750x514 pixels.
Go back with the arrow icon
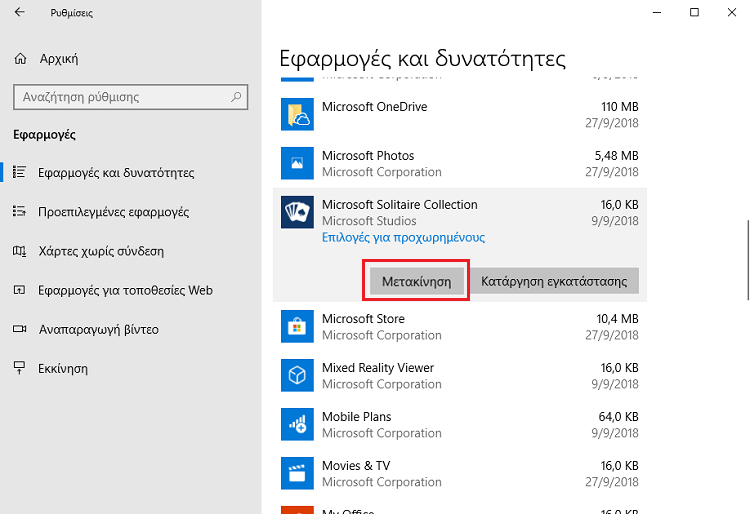[x=20, y=12]
